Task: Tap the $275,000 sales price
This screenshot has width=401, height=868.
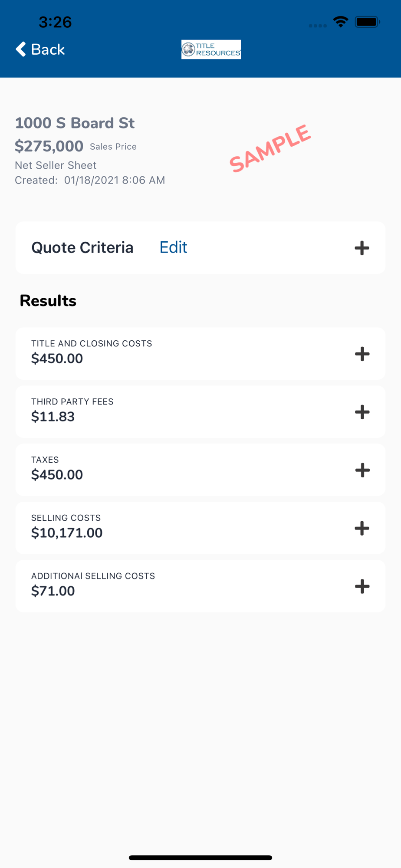Action: point(49,146)
